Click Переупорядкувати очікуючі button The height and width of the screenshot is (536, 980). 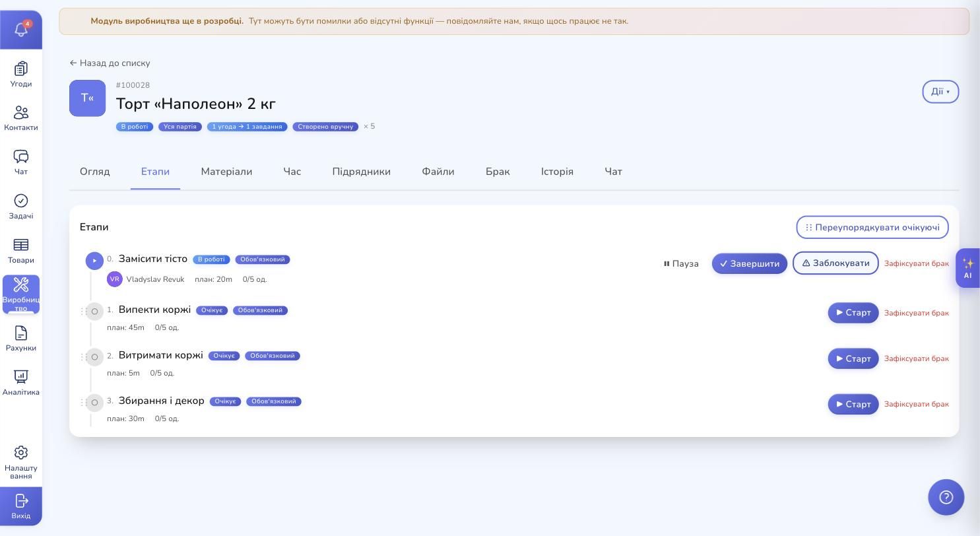click(872, 227)
